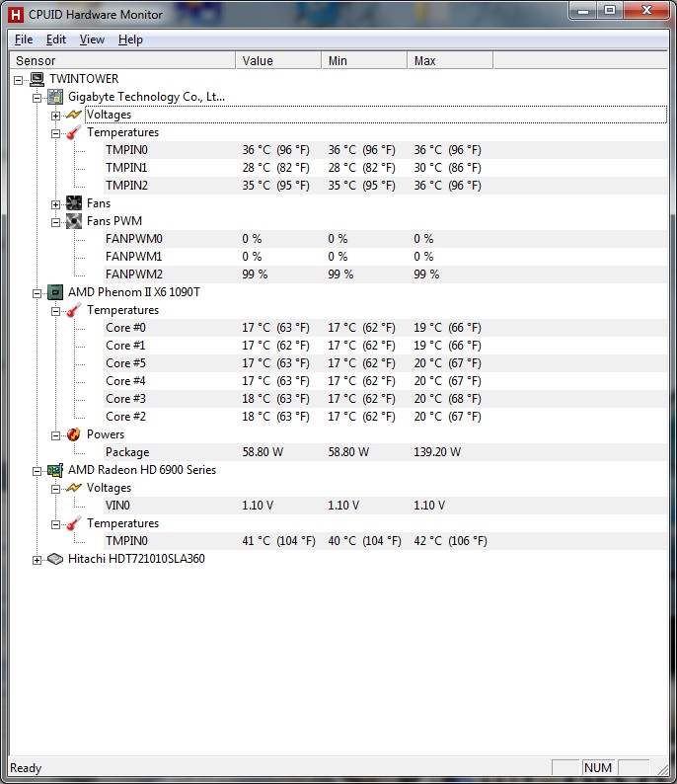The width and height of the screenshot is (677, 784).
Task: Select the Core #3 row
Action: click(385, 399)
